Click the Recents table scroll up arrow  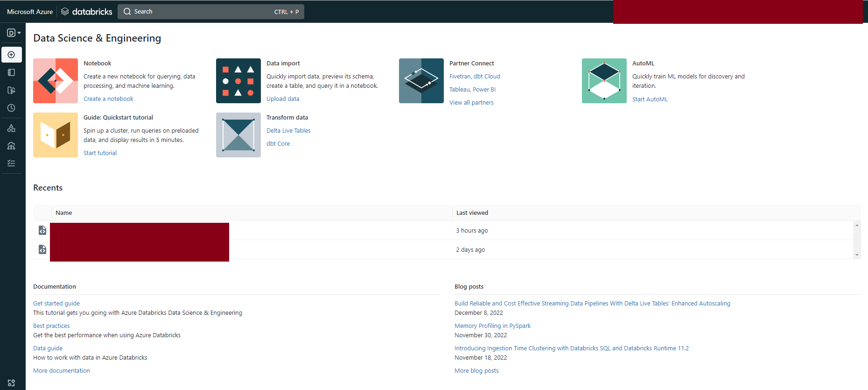click(x=857, y=225)
